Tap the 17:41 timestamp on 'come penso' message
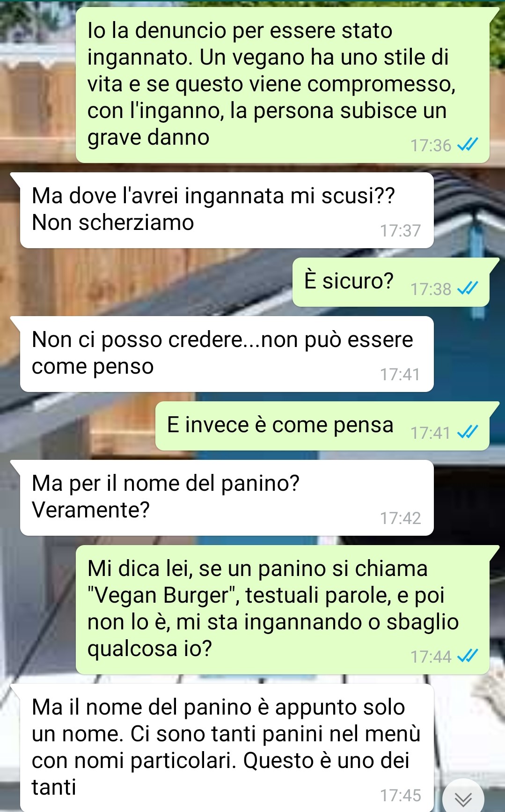The width and height of the screenshot is (505, 812). [x=400, y=375]
